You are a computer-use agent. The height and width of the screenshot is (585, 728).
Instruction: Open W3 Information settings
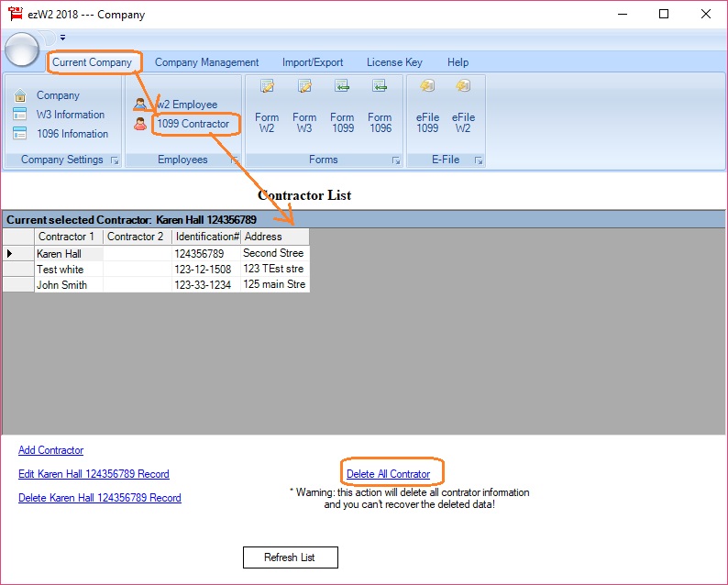point(71,115)
